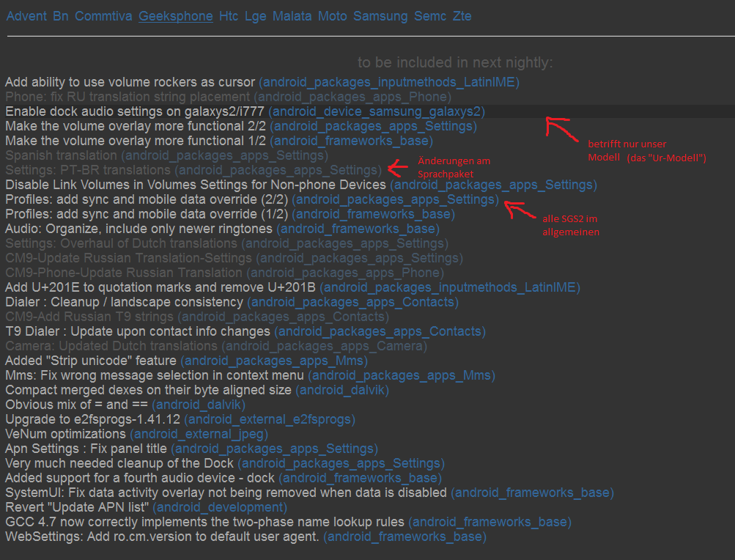The height and width of the screenshot is (560, 735).
Task: Open android_packages_apps_Camera repository link
Action: pos(324,346)
